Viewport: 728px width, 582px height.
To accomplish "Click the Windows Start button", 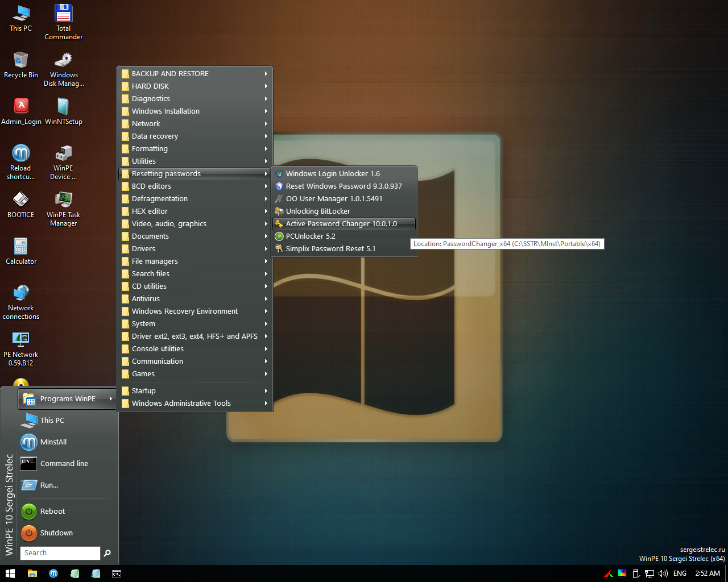I will tap(10, 573).
